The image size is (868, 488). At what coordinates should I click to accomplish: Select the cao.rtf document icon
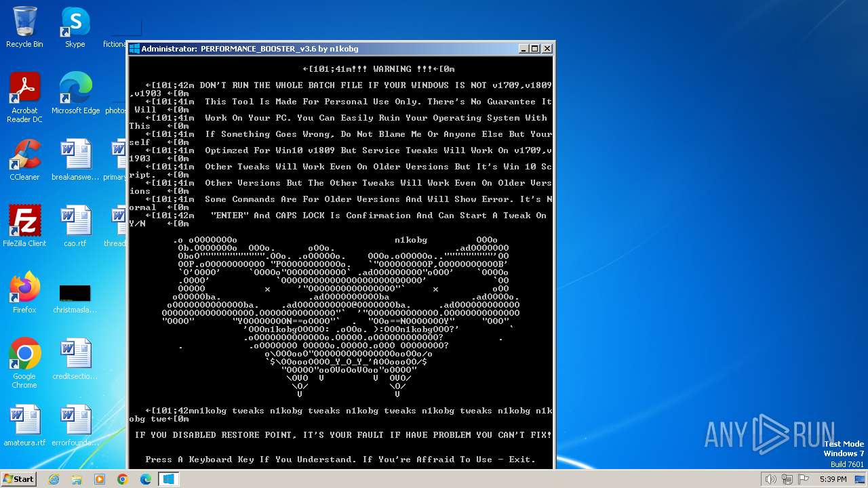[x=75, y=226]
